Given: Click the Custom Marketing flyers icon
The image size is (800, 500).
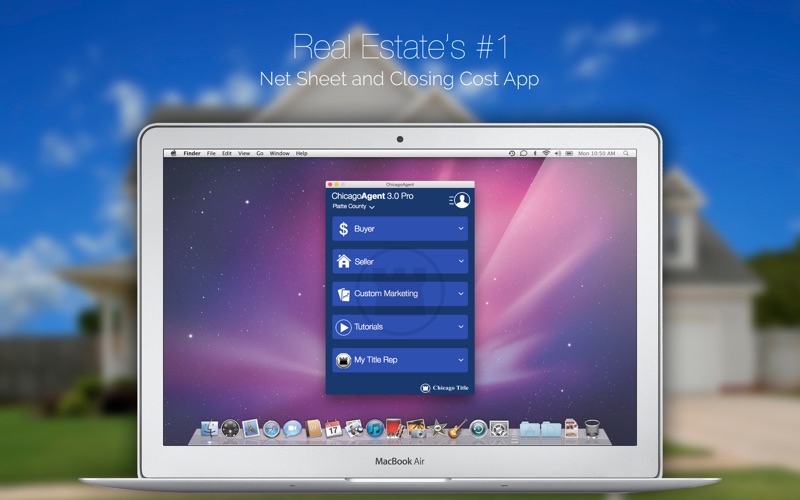Looking at the screenshot, I should point(343,294).
